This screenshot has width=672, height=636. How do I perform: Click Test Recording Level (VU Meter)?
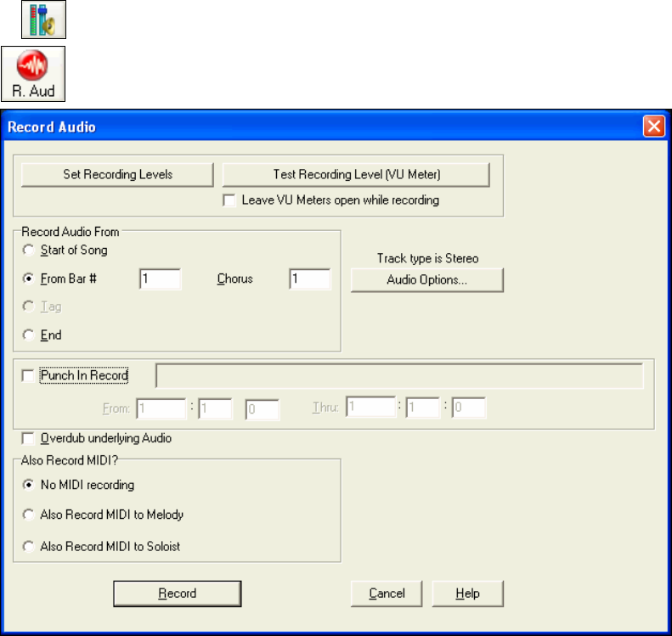coord(356,175)
